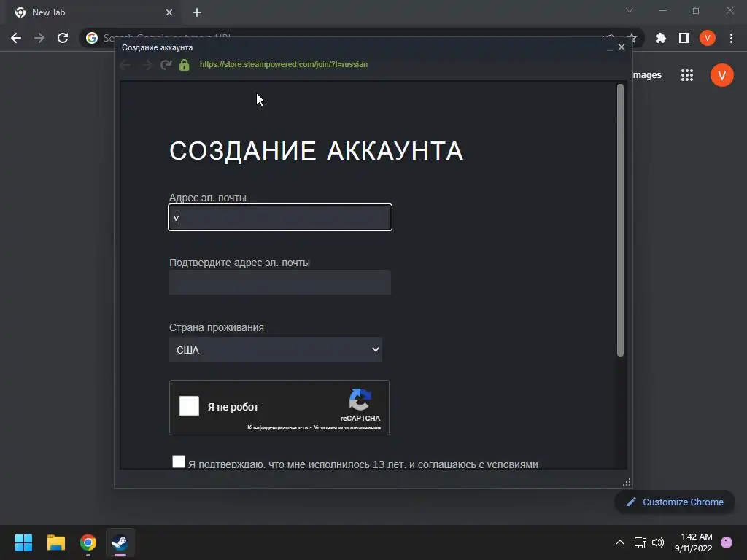
Task: Open a new Chrome tab with plus
Action: click(x=197, y=12)
